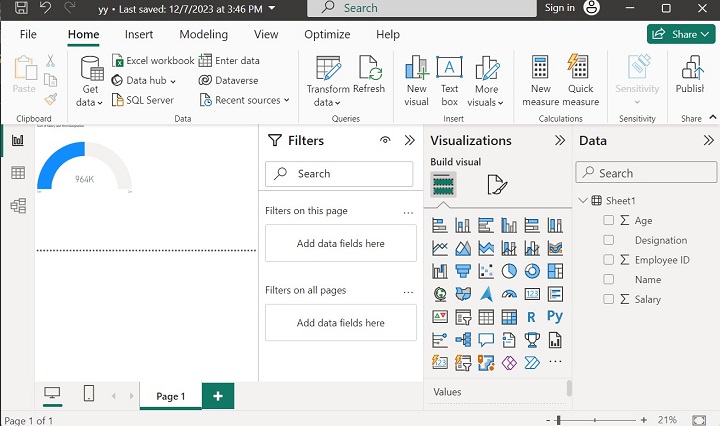
Task: Switch to Table view in left sidebar
Action: point(18,173)
